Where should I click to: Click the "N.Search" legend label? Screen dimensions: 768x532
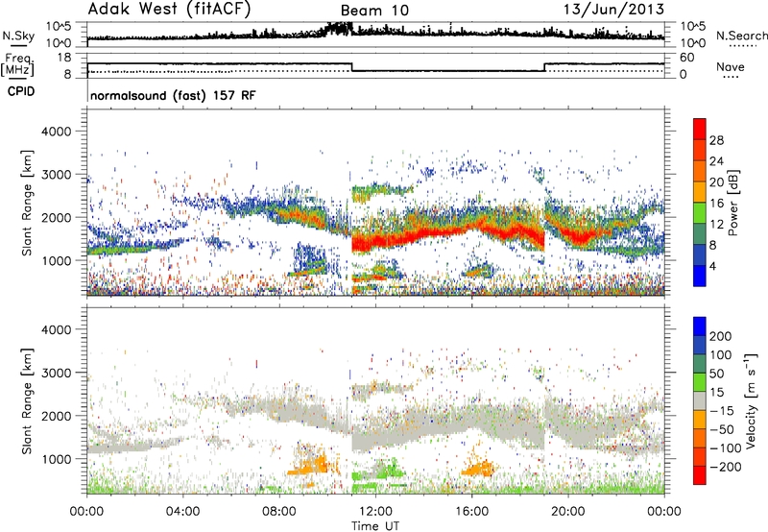(x=741, y=36)
